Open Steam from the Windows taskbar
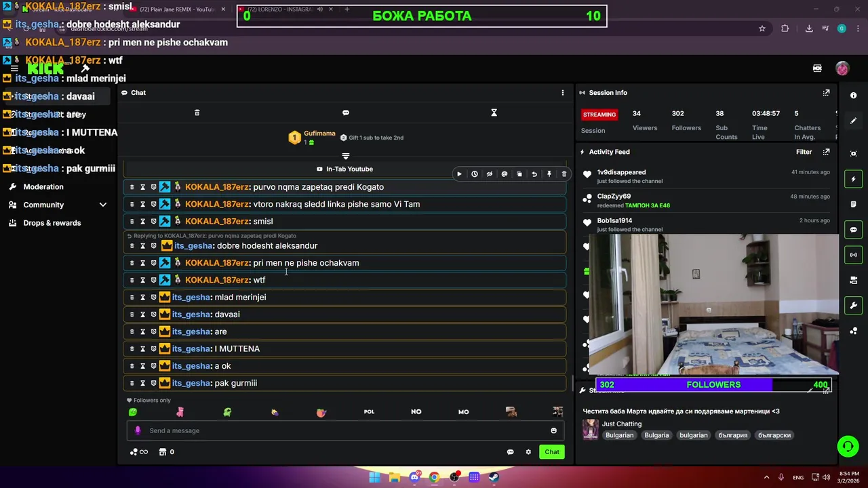 click(x=494, y=477)
